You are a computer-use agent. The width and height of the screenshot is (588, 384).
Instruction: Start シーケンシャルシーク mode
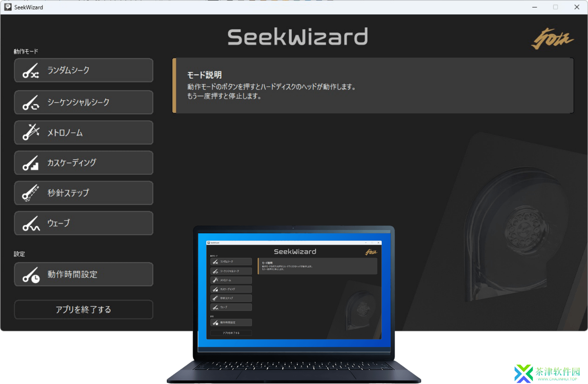click(84, 102)
